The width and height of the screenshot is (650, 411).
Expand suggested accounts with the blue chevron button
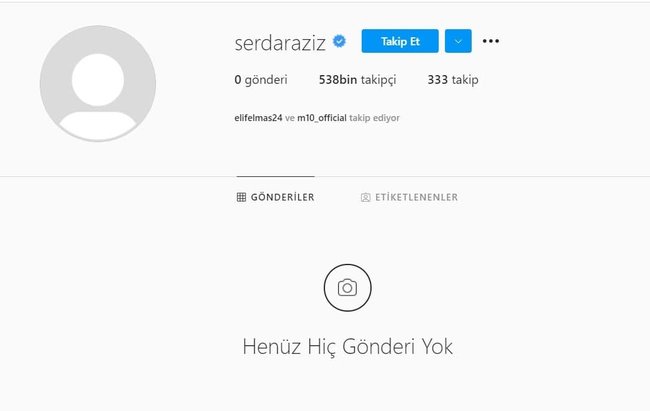tap(458, 41)
